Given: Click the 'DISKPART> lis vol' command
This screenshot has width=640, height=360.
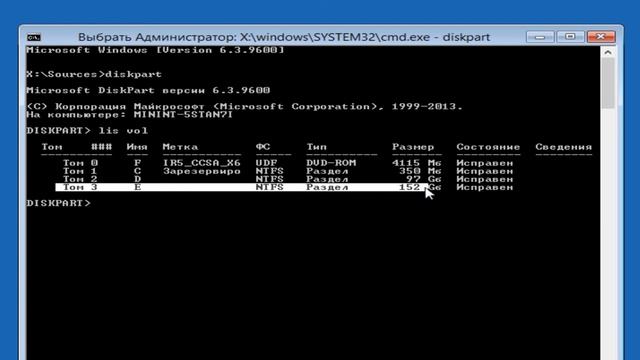Looking at the screenshot, I should click(x=87, y=131).
